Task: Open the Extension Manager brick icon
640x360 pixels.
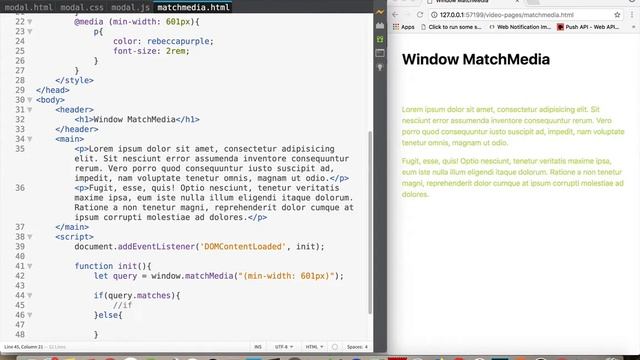Action: click(x=380, y=26)
